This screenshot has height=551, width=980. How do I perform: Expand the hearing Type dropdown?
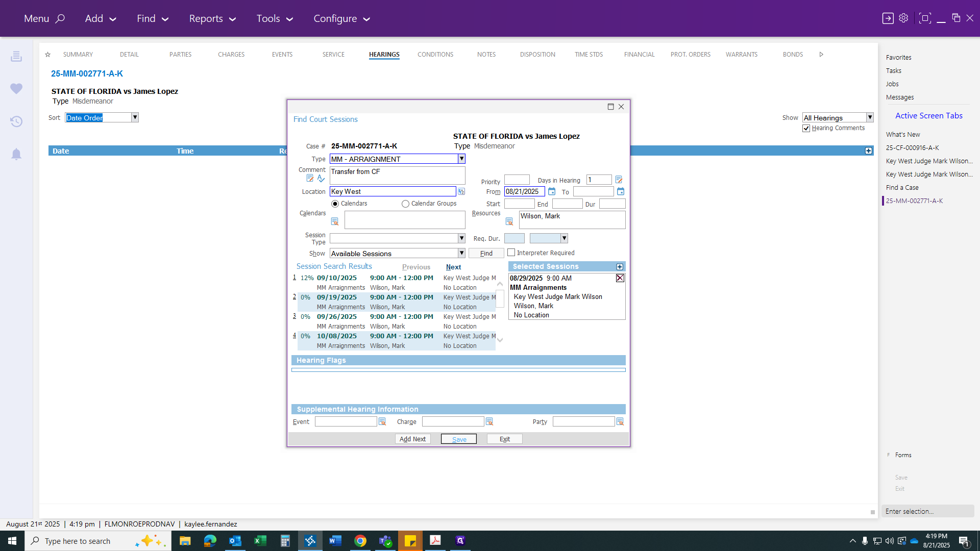[x=461, y=159]
